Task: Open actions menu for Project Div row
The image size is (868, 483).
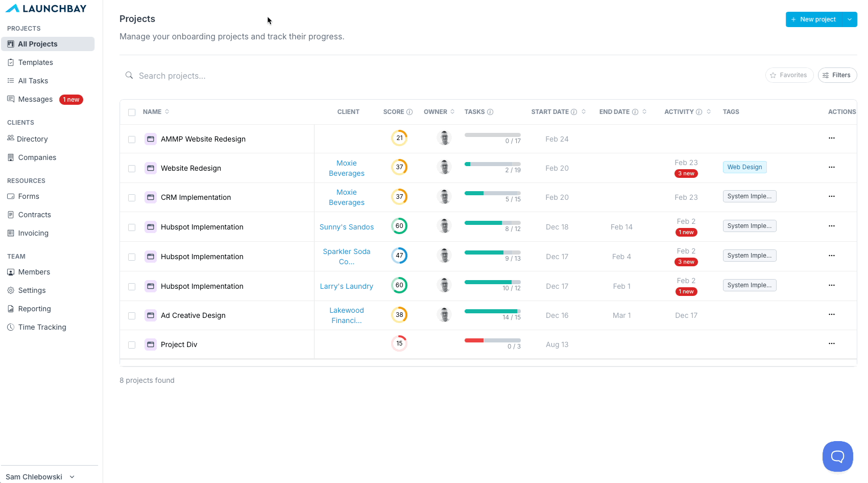Action: (831, 343)
